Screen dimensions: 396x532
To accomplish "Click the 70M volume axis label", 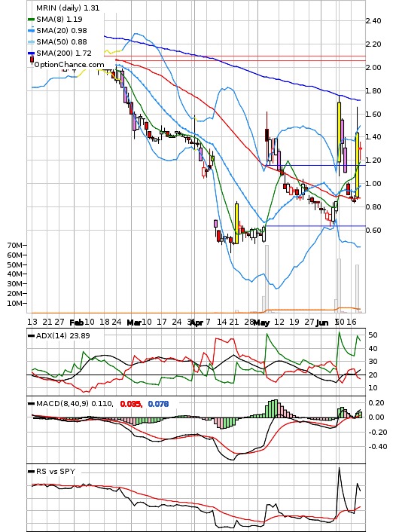I will coord(17,246).
